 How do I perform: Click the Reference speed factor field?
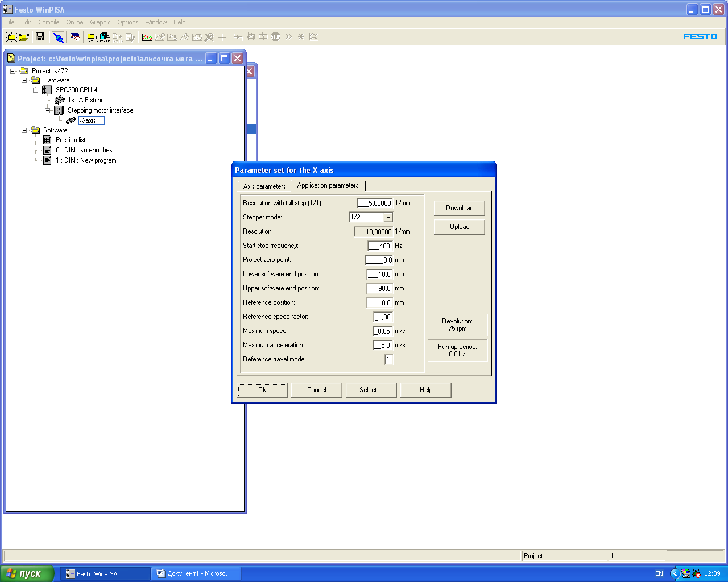[x=383, y=317]
